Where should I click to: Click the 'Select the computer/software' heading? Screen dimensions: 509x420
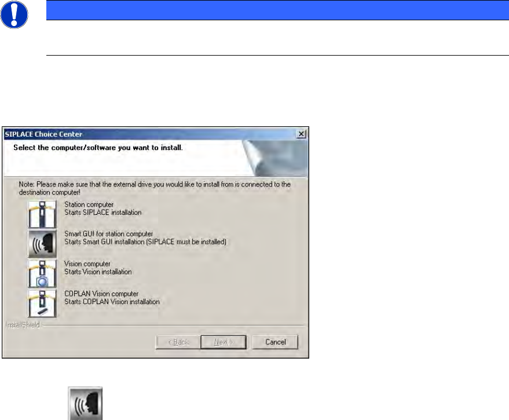[x=98, y=148]
